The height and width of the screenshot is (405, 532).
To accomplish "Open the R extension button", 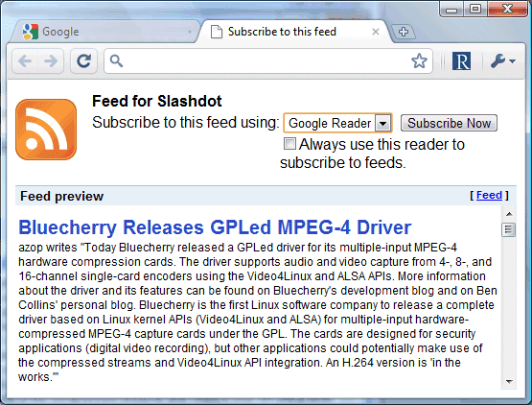I will pyautogui.click(x=461, y=61).
